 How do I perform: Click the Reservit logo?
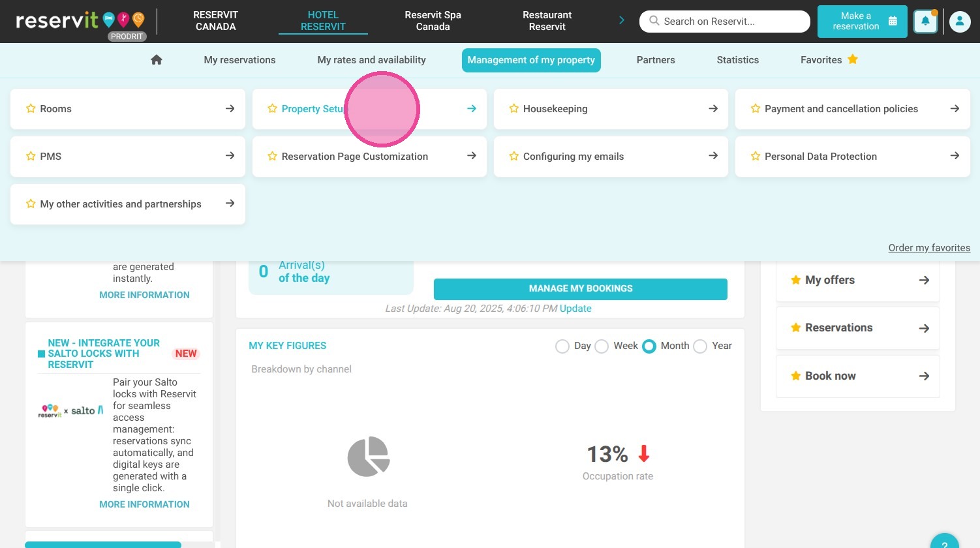(x=81, y=21)
